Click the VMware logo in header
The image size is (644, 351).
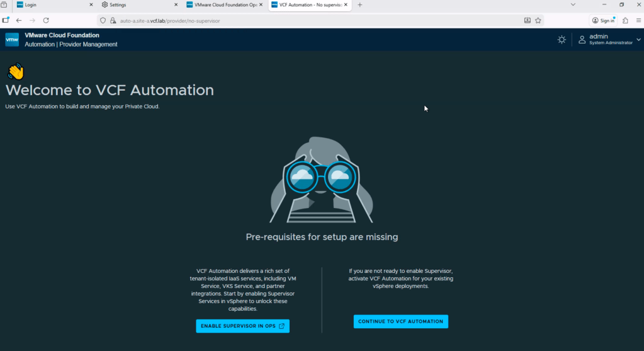click(x=12, y=40)
